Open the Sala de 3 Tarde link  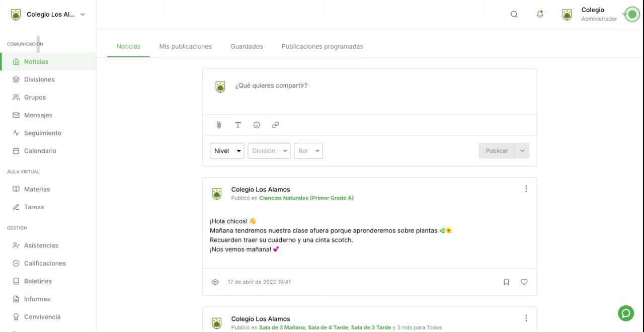click(x=371, y=327)
